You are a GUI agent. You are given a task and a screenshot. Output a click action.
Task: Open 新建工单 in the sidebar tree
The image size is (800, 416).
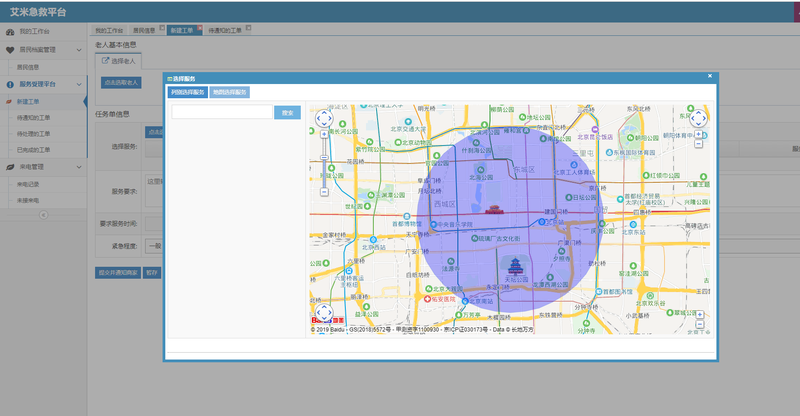click(x=28, y=102)
